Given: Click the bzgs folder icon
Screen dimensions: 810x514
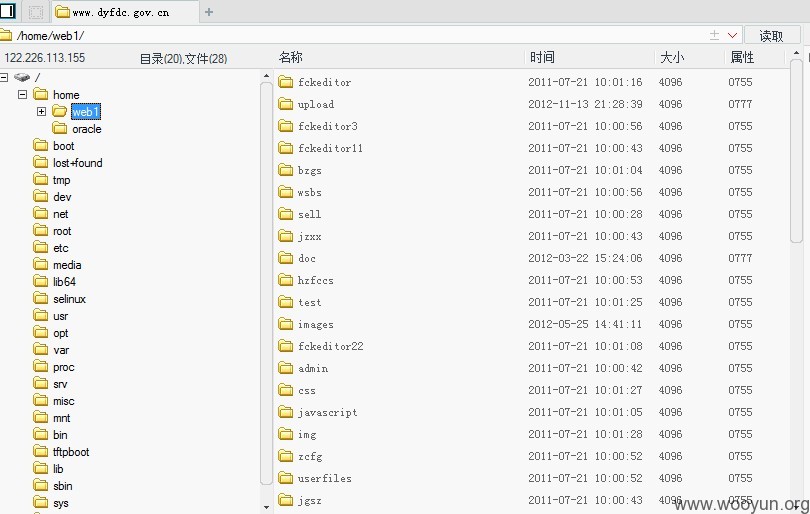Looking at the screenshot, I should click(286, 170).
